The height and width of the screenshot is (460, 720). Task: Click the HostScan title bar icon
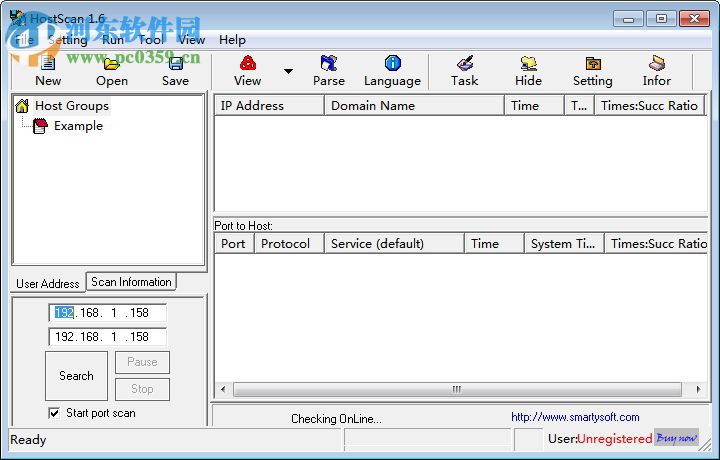17,18
